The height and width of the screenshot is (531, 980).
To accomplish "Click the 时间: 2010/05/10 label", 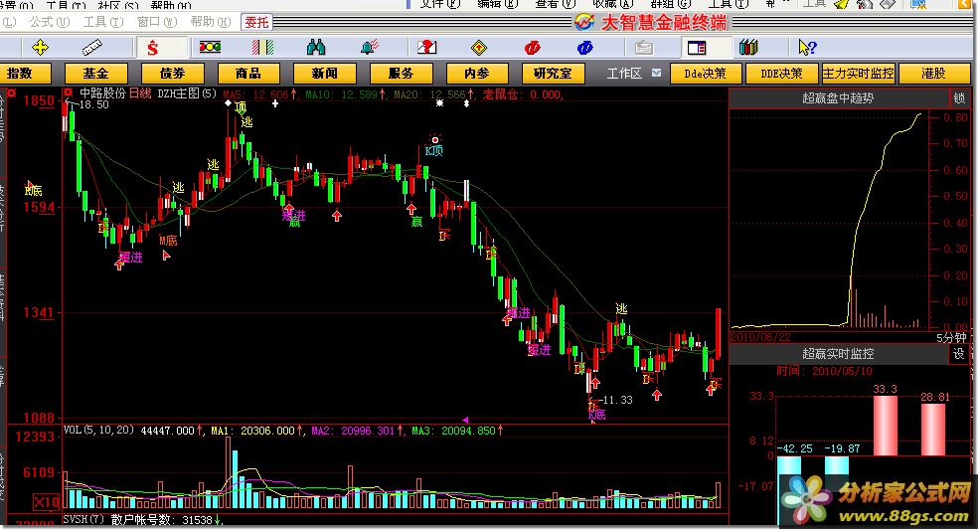I will [x=824, y=371].
